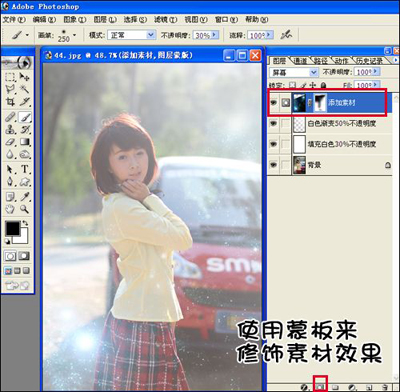Viewport: 400px width, 392px height.
Task: Select the Magic Wand tool
Action: (x=25, y=89)
